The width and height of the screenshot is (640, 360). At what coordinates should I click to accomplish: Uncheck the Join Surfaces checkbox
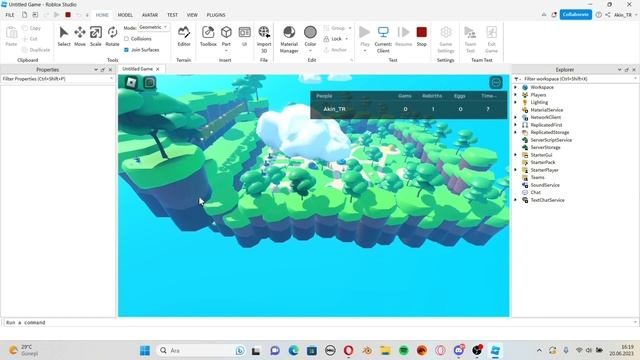tap(127, 50)
